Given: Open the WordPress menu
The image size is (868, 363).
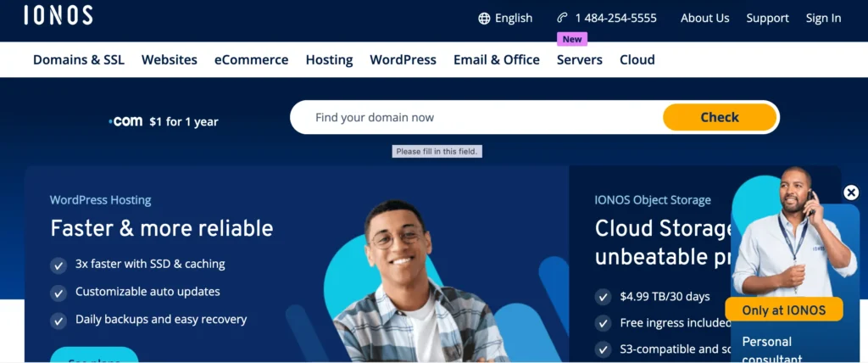Looking at the screenshot, I should [x=403, y=60].
